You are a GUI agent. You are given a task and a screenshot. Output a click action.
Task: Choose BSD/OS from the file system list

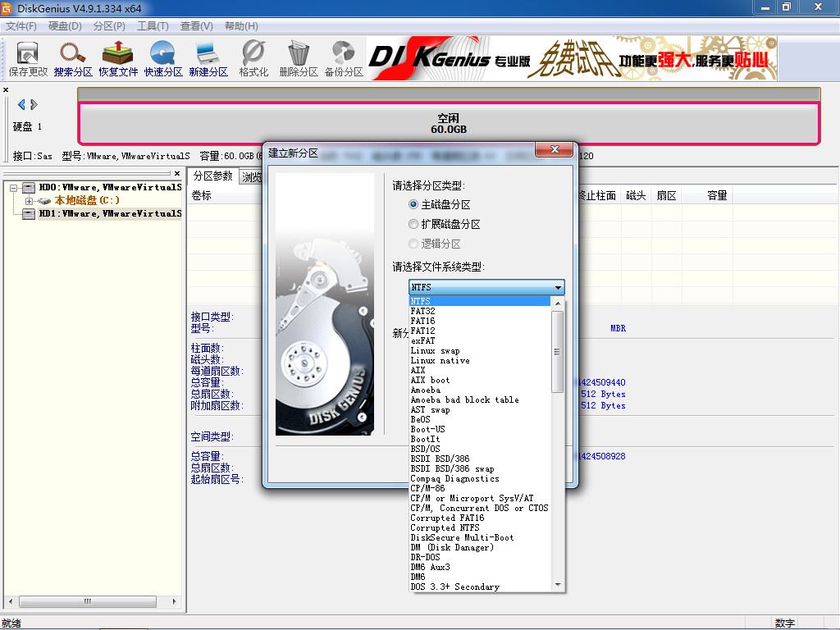coord(480,449)
